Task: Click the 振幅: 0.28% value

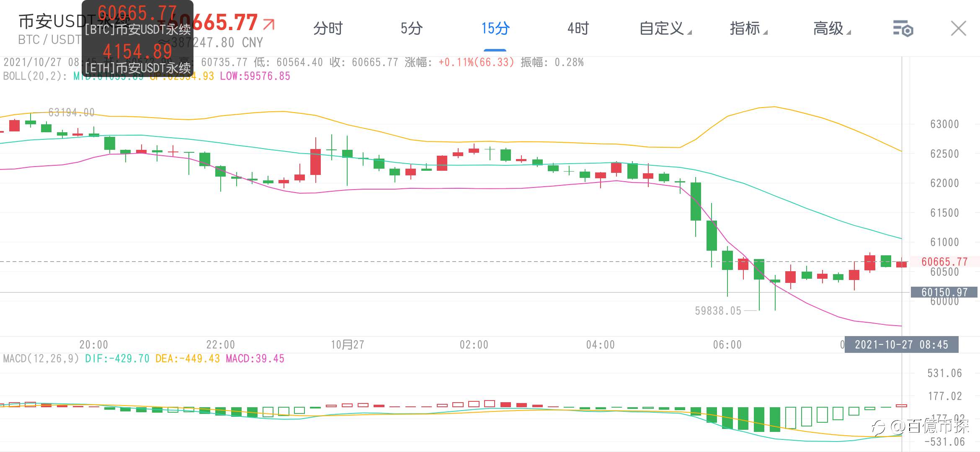Action: [x=552, y=62]
